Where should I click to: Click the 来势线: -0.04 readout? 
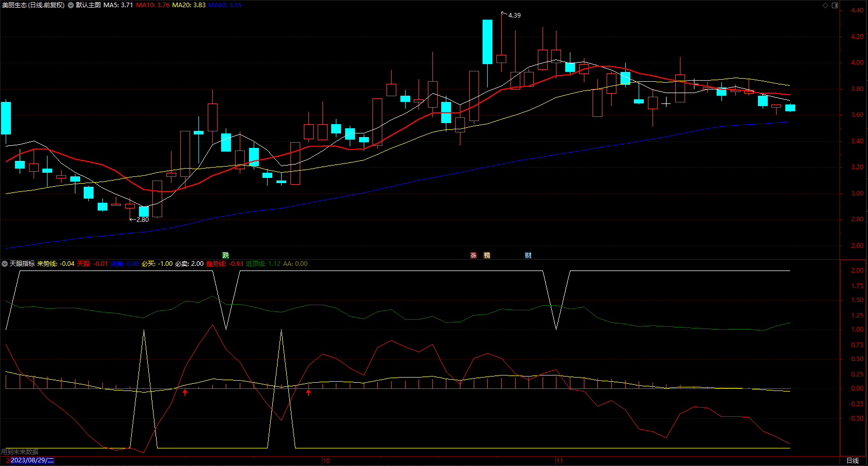[x=56, y=264]
